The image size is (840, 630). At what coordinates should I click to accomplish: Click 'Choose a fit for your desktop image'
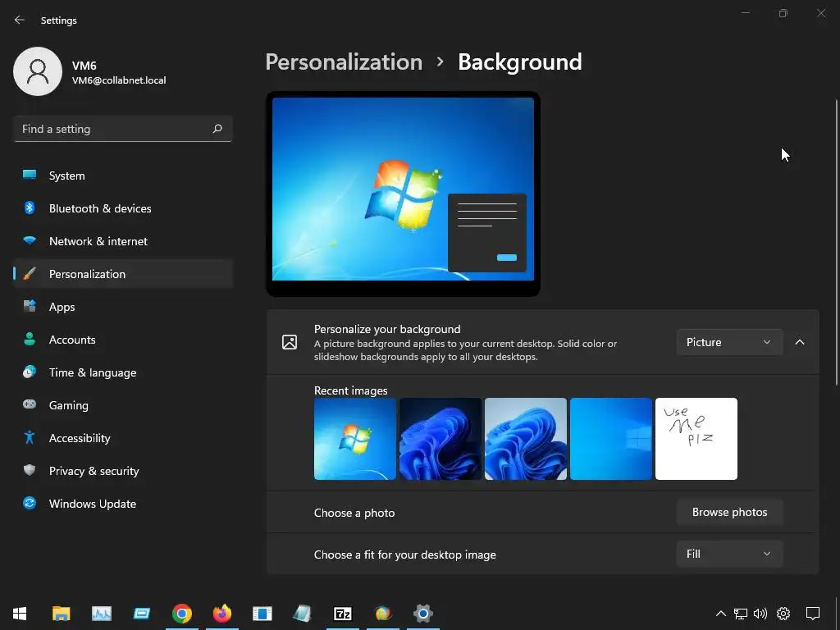(x=405, y=555)
